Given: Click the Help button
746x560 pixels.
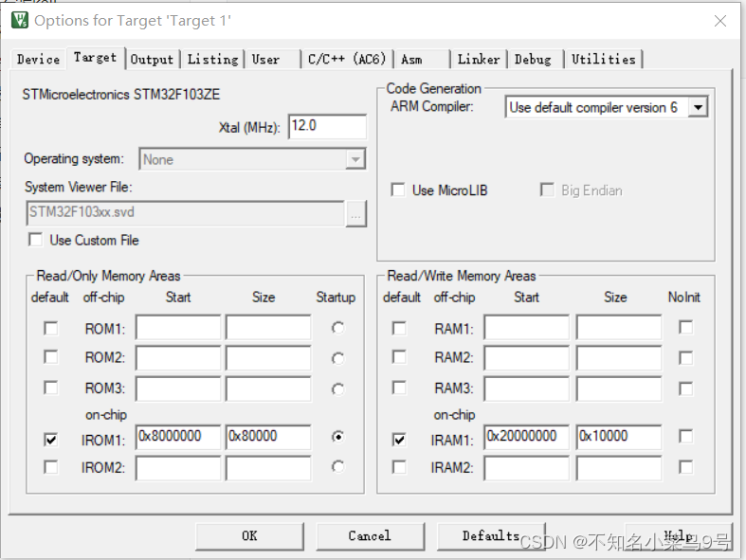Looking at the screenshot, I should click(678, 536).
